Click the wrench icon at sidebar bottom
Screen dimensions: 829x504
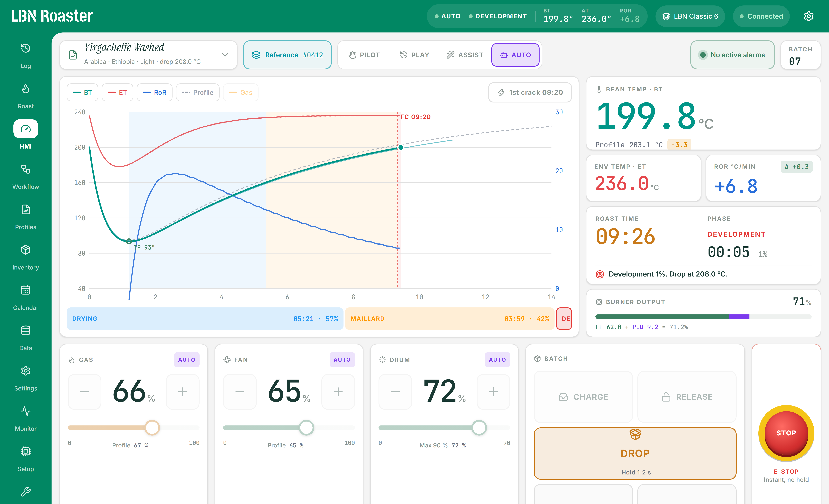point(26,492)
